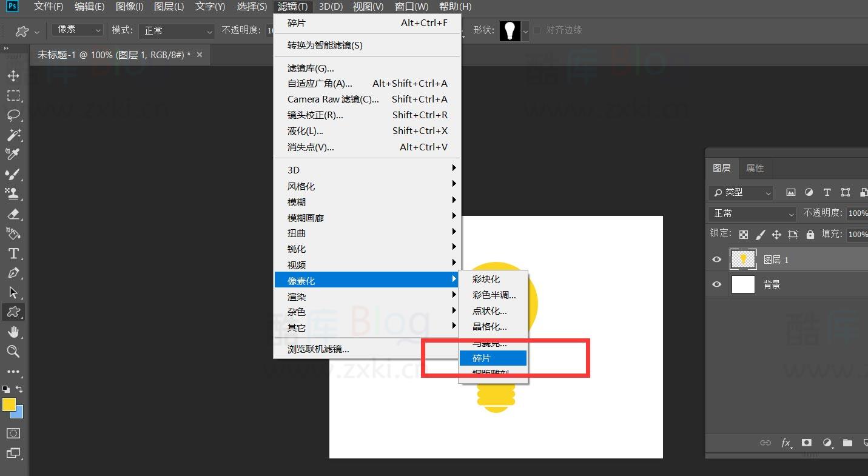Select the Zoom tool
The height and width of the screenshot is (476, 868).
[14, 352]
